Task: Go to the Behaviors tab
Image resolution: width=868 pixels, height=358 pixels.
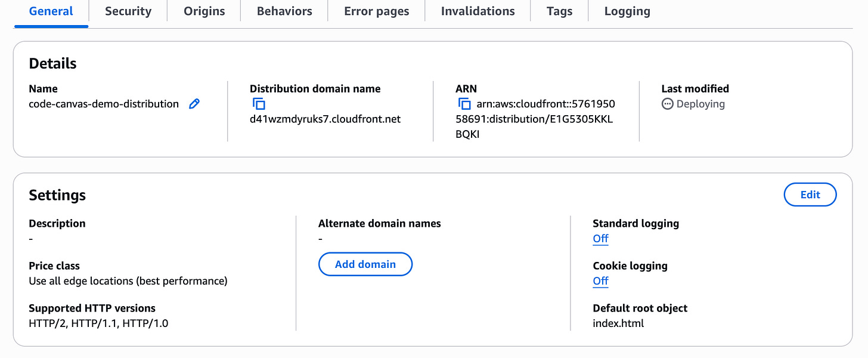Action: (x=284, y=11)
